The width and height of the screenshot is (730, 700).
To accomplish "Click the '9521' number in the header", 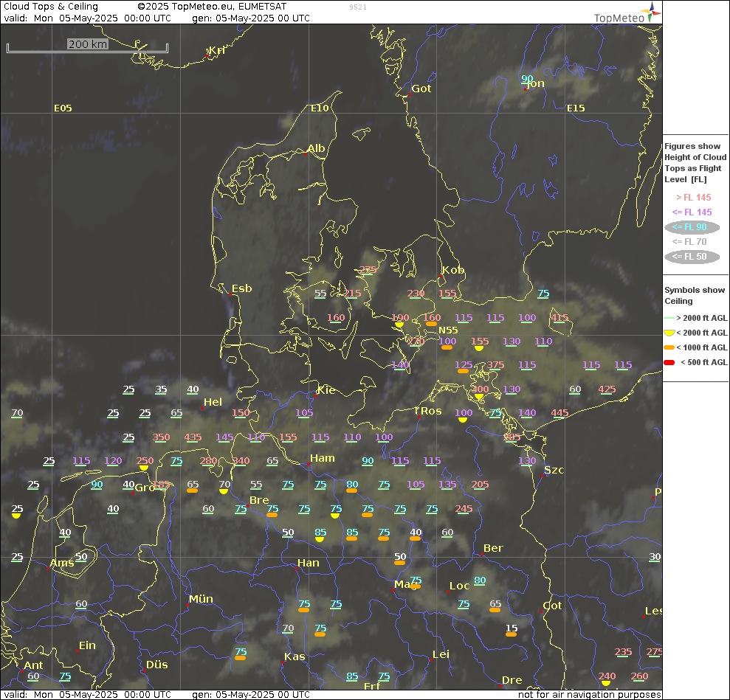I will [x=357, y=7].
